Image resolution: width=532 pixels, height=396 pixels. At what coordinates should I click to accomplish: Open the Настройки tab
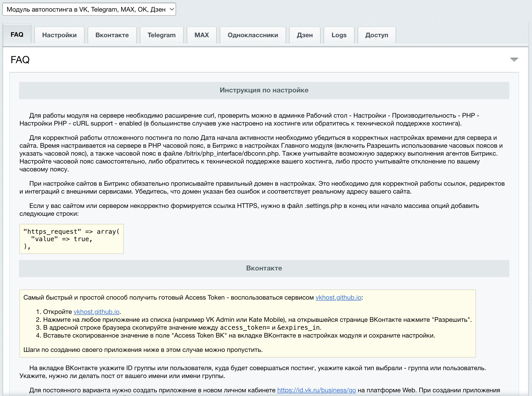click(x=59, y=35)
